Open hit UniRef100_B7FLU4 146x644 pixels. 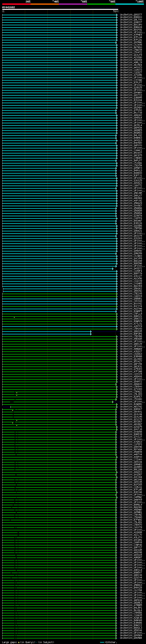pyautogui.click(x=131, y=37)
